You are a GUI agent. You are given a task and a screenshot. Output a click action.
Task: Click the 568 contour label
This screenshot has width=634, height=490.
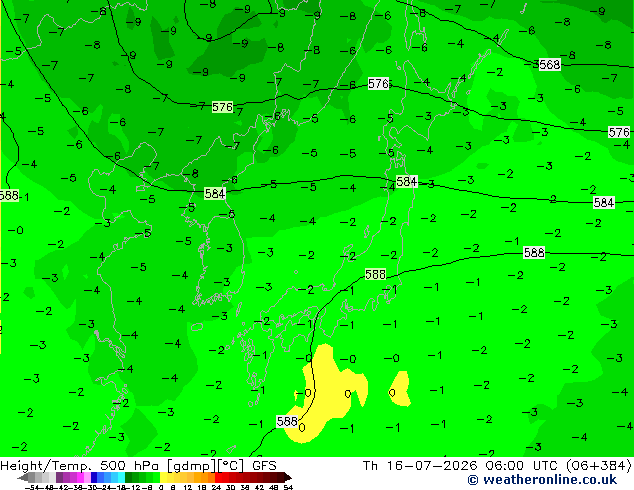tap(549, 64)
